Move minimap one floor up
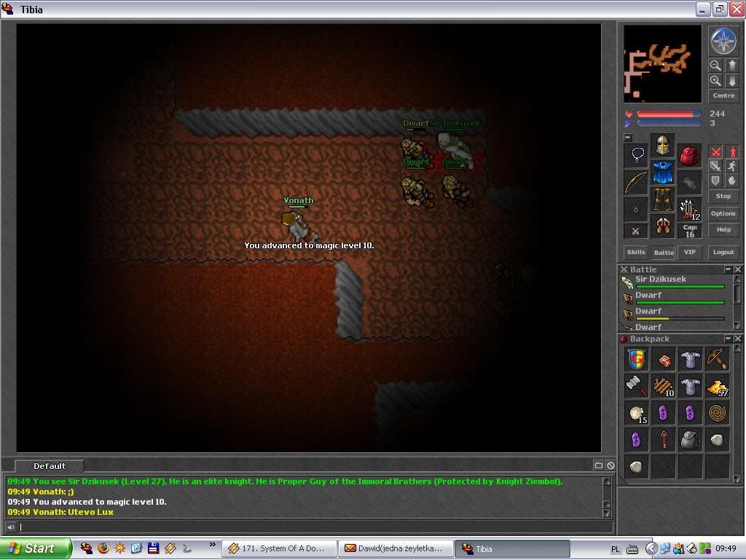 tap(731, 65)
